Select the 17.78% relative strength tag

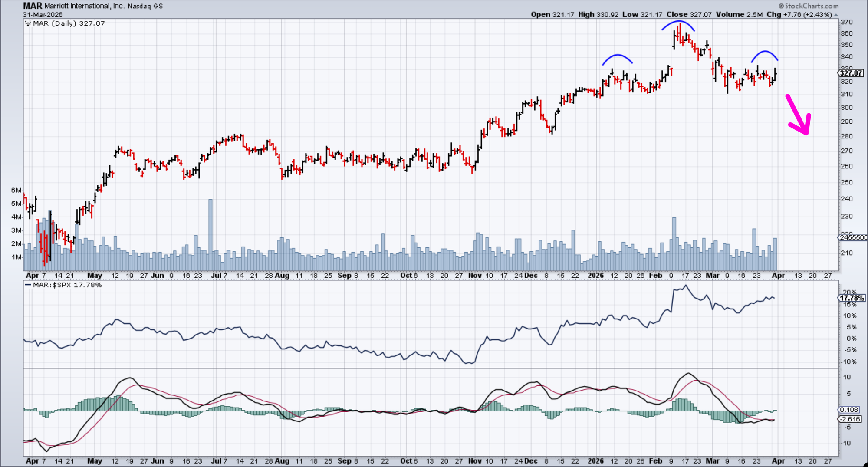(x=852, y=298)
